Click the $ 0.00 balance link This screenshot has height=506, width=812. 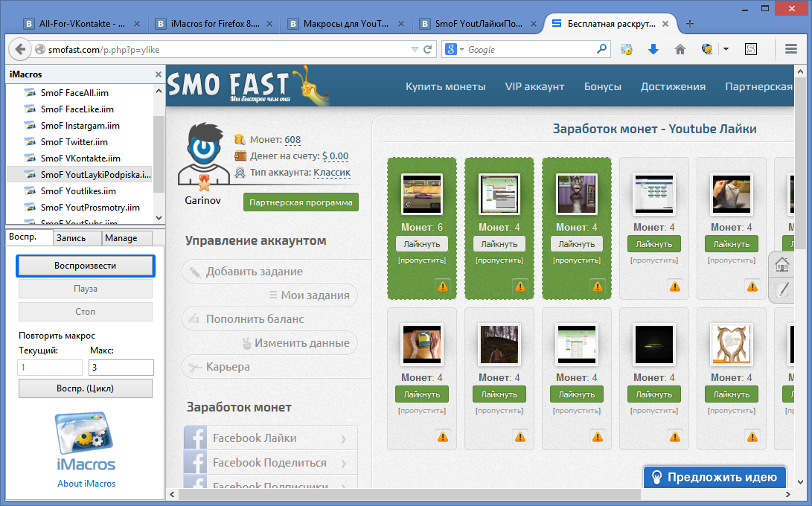(335, 156)
